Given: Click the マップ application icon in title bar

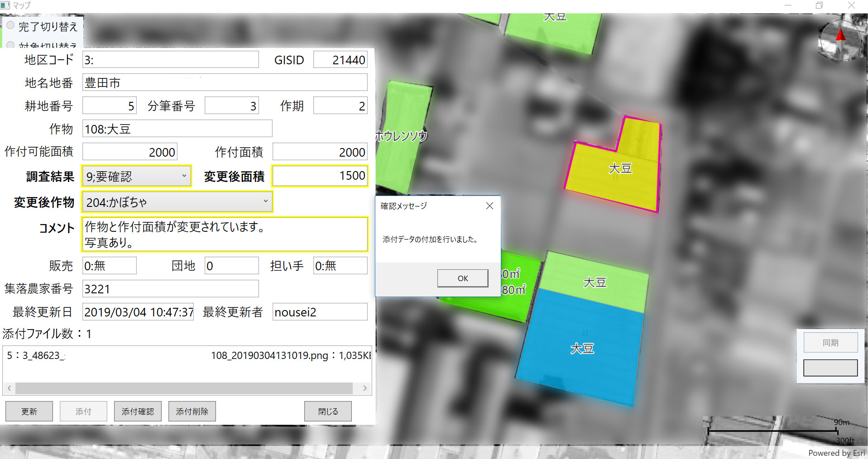Looking at the screenshot, I should (x=5, y=5).
